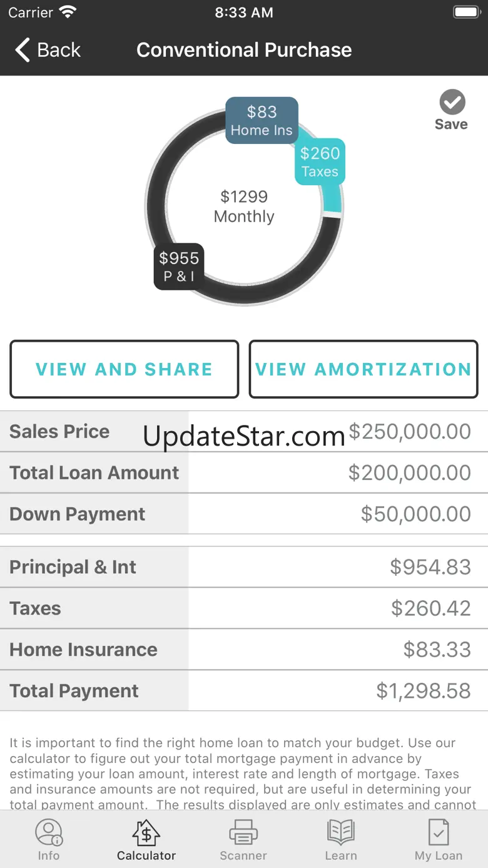This screenshot has width=488, height=868.
Task: Tap the Back chevron arrow
Action: pyautogui.click(x=23, y=50)
